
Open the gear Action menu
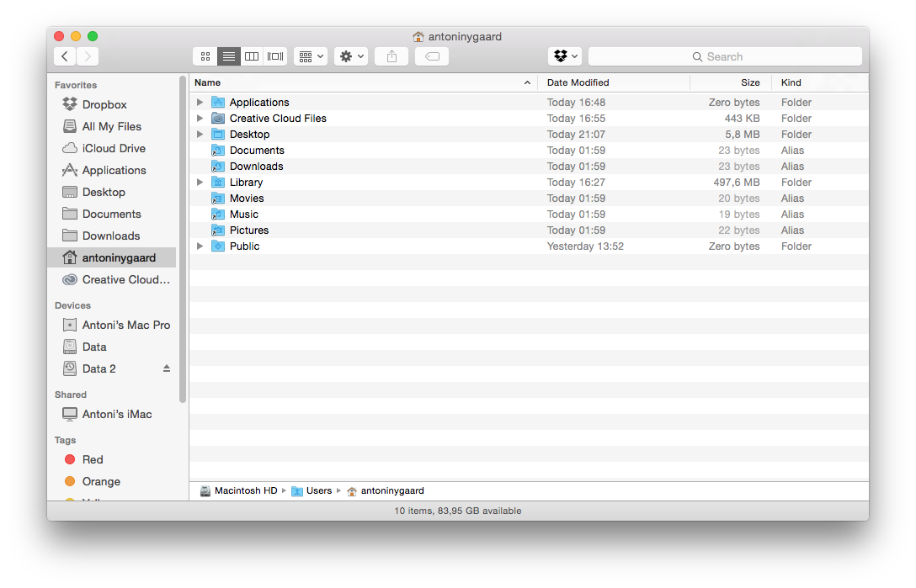click(351, 56)
